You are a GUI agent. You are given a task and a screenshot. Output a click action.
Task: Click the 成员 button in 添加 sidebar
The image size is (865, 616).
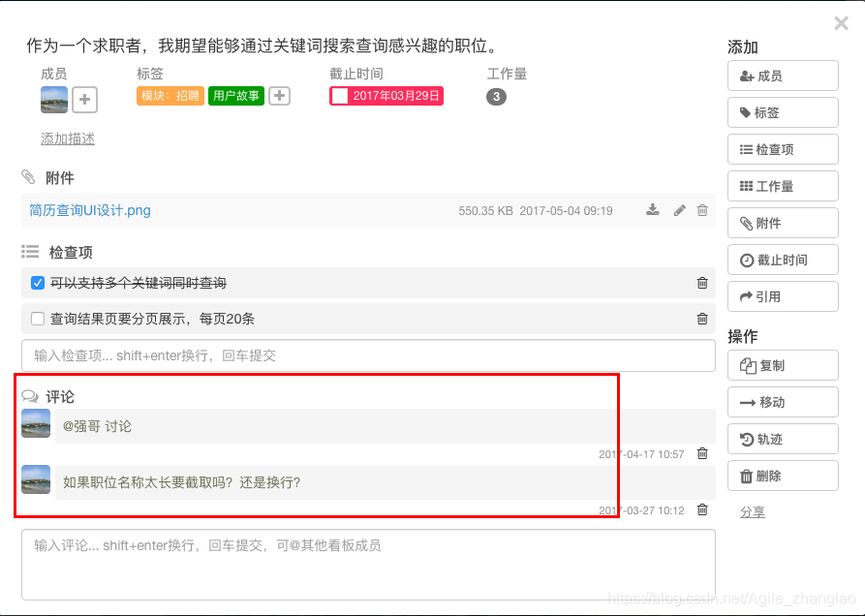pyautogui.click(x=783, y=76)
